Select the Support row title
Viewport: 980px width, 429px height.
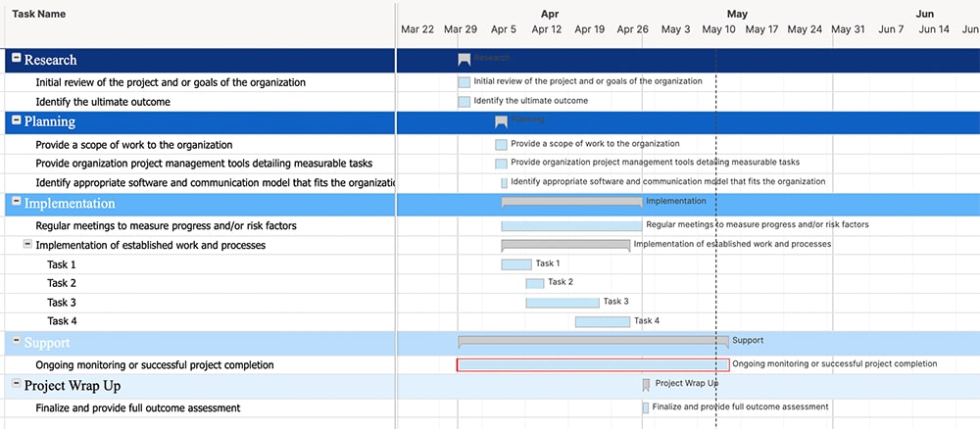47,343
